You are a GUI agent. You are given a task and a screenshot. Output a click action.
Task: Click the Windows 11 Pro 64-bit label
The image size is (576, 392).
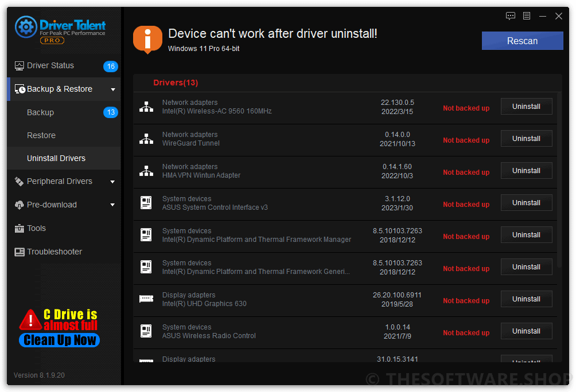point(204,49)
